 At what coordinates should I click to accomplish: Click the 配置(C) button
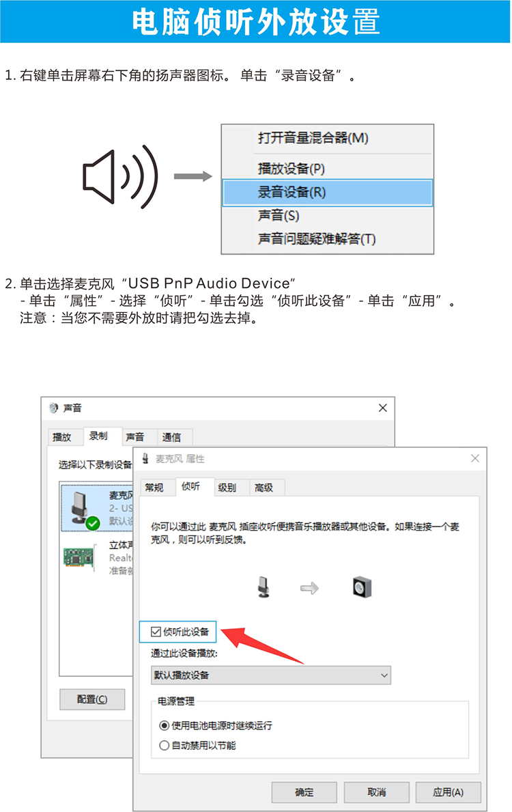click(x=92, y=699)
